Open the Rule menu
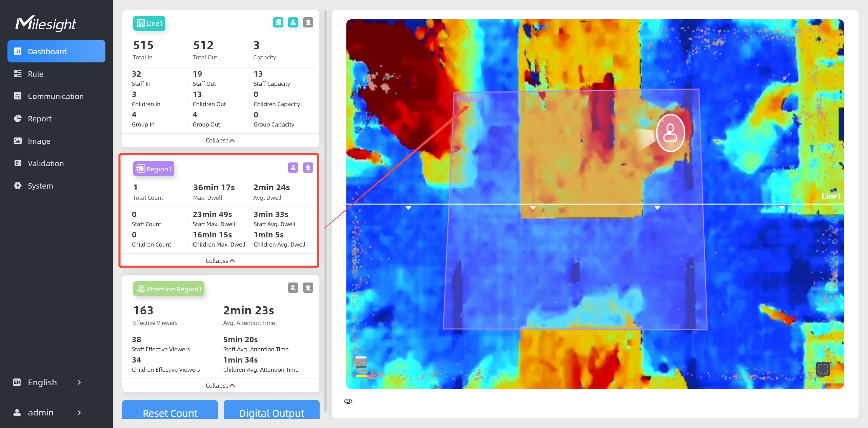Viewport: 868px width, 428px height. [36, 74]
